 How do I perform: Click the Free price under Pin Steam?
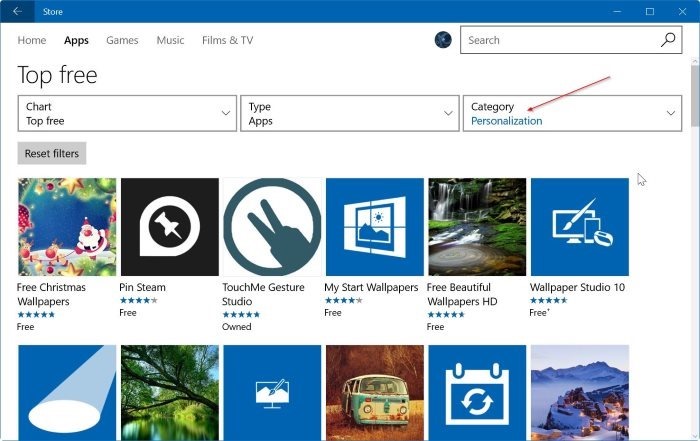click(128, 313)
